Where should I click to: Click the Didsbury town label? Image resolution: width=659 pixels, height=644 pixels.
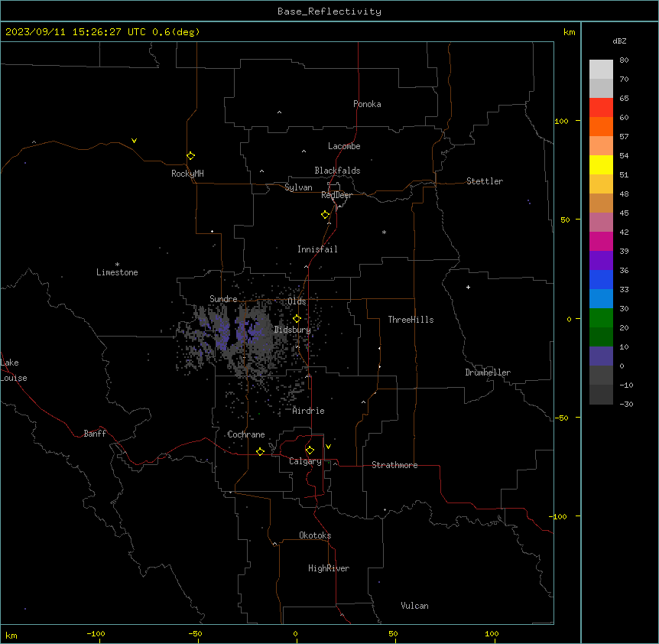pyautogui.click(x=293, y=330)
